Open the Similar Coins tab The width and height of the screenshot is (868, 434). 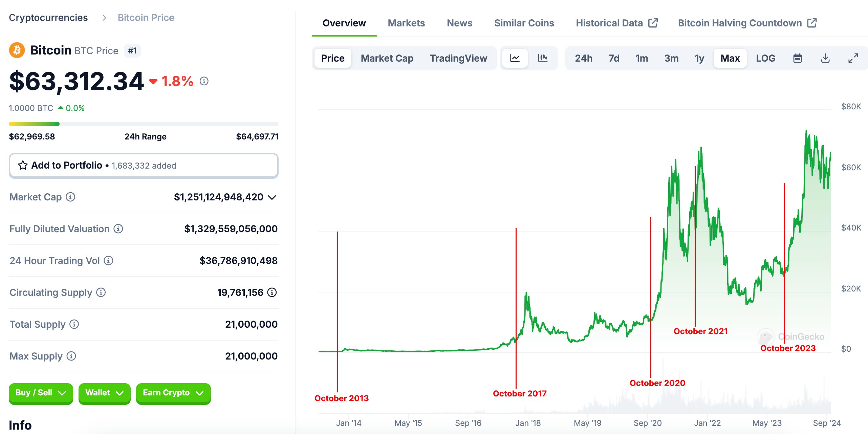tap(524, 23)
